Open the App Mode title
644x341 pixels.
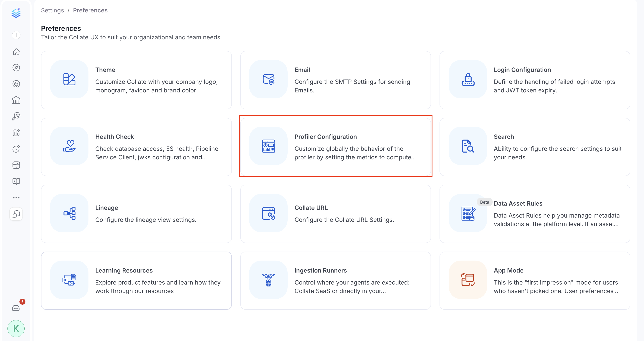tap(509, 270)
